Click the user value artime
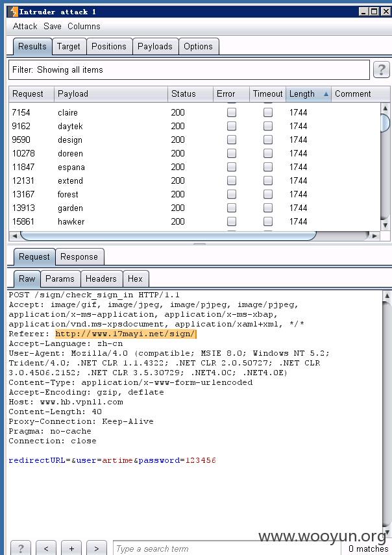The height and width of the screenshot is (555, 392). click(117, 460)
